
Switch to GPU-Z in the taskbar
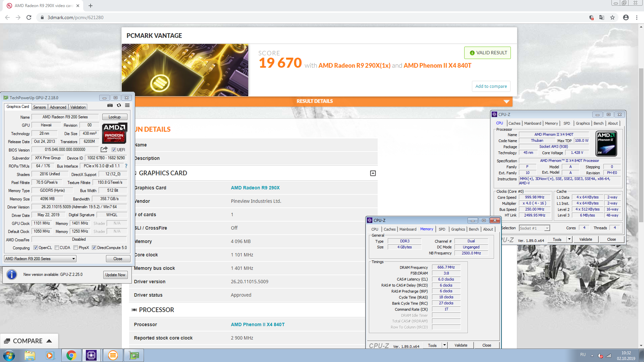pyautogui.click(x=134, y=355)
